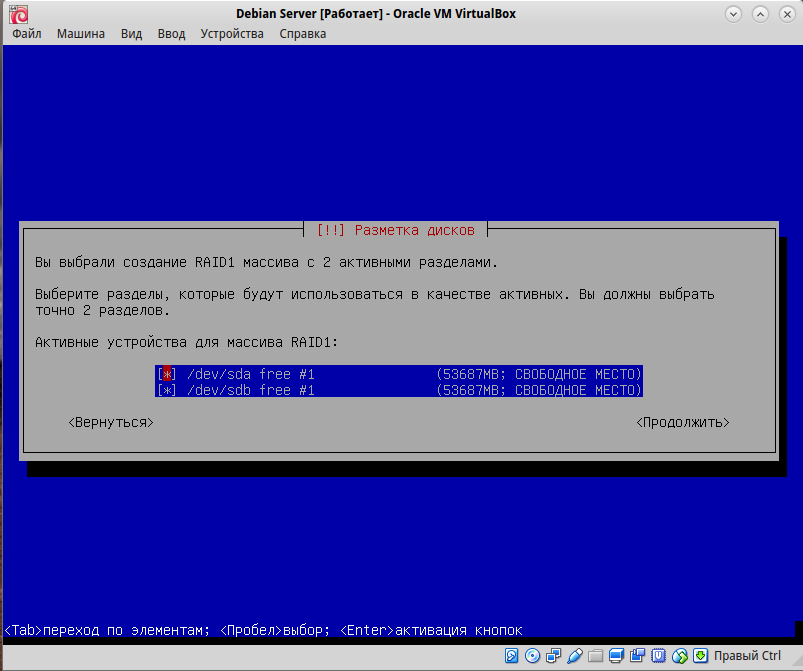Click the Правый Ctrl host key label
The image size is (803, 671).
click(747, 656)
